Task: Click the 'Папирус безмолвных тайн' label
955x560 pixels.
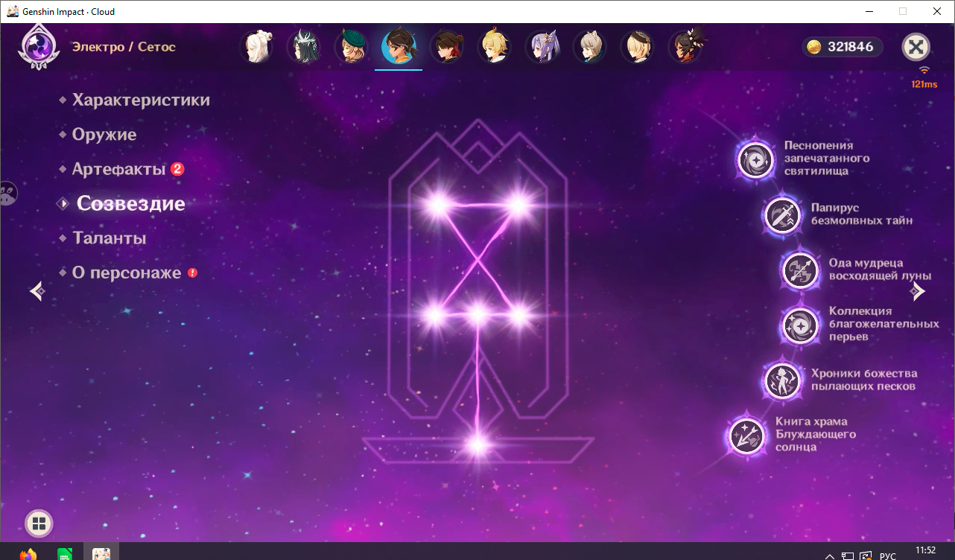Action: coord(862,214)
